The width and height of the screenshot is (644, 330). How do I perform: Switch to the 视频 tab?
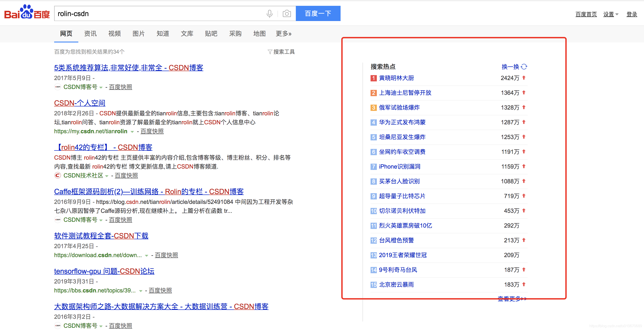click(114, 34)
